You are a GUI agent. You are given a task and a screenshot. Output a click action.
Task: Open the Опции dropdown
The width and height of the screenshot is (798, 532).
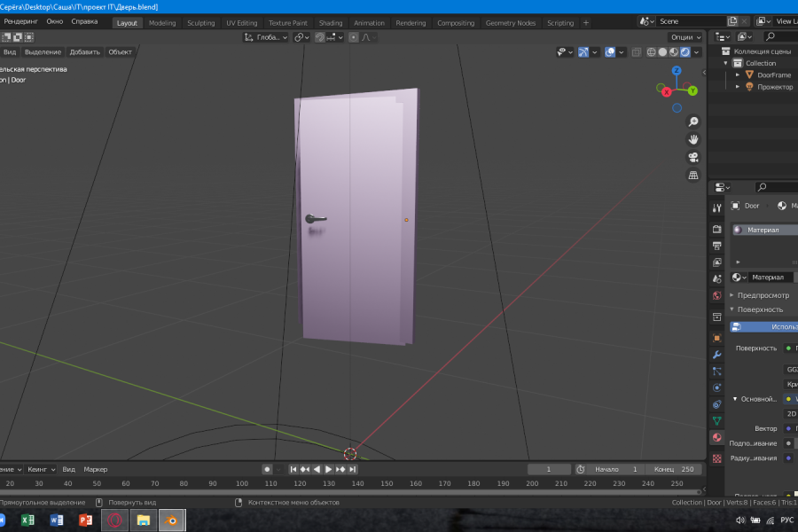pos(685,37)
